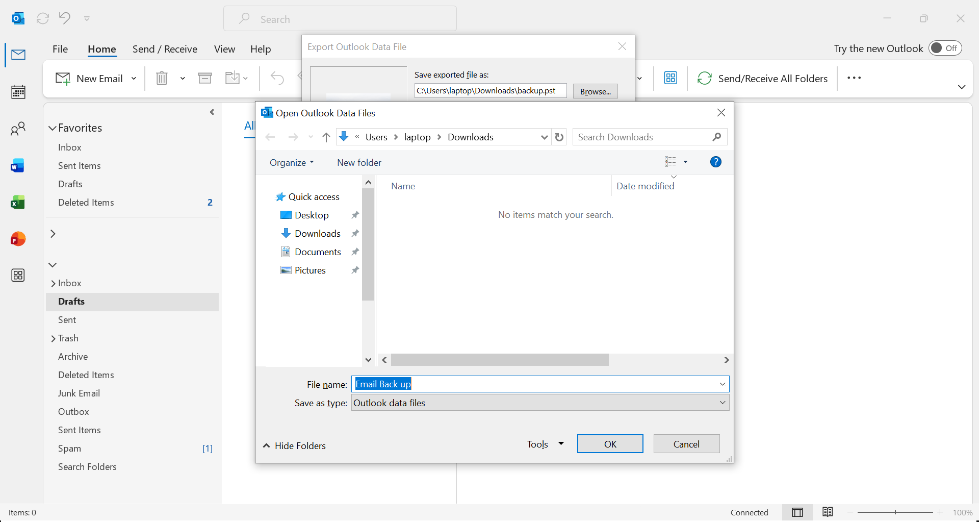Click the Hide Folders button

click(294, 446)
